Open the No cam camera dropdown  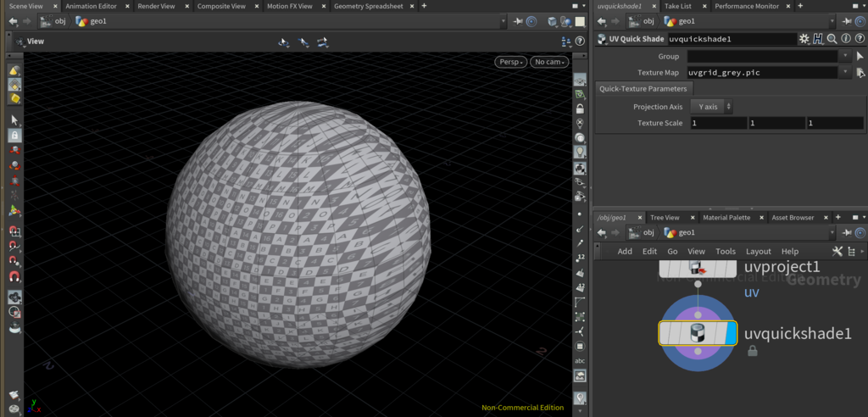point(549,62)
